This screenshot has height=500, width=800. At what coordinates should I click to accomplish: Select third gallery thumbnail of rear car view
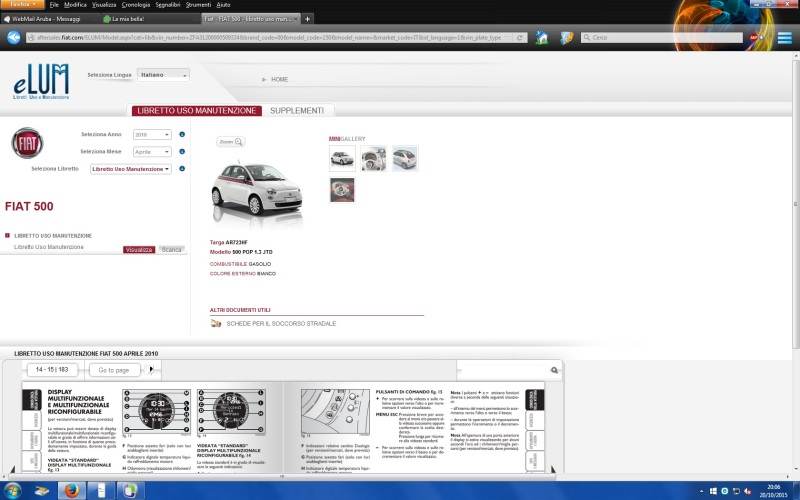tap(405, 158)
